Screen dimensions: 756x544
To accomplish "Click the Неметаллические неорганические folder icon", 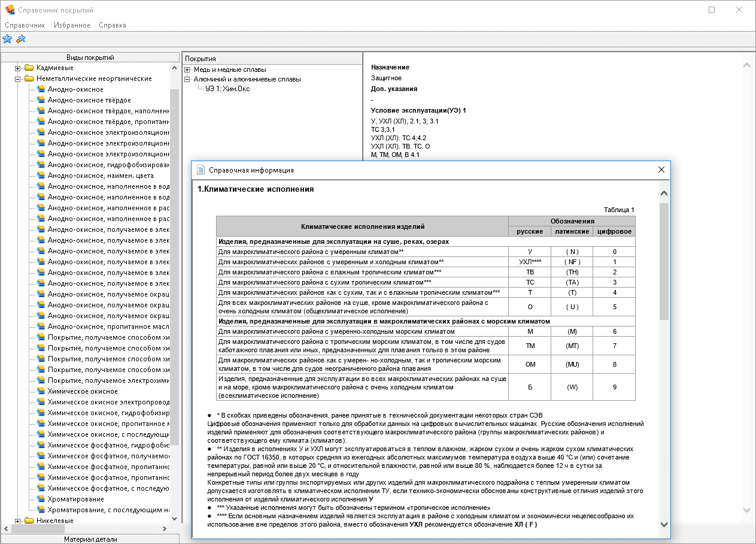I will coord(29,78).
